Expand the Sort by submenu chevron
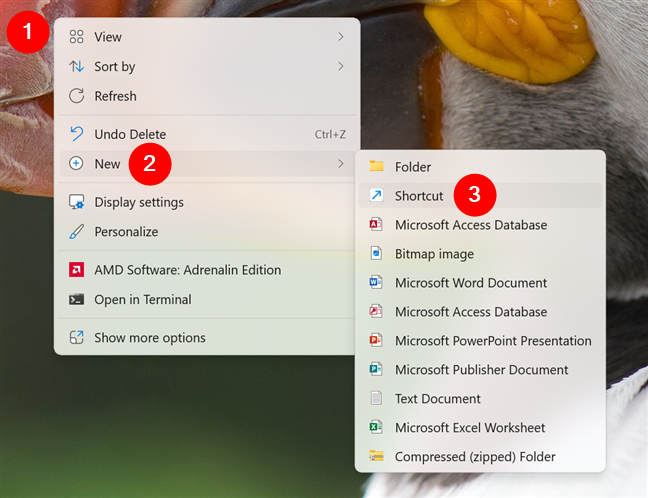This screenshot has width=648, height=498. [x=341, y=66]
